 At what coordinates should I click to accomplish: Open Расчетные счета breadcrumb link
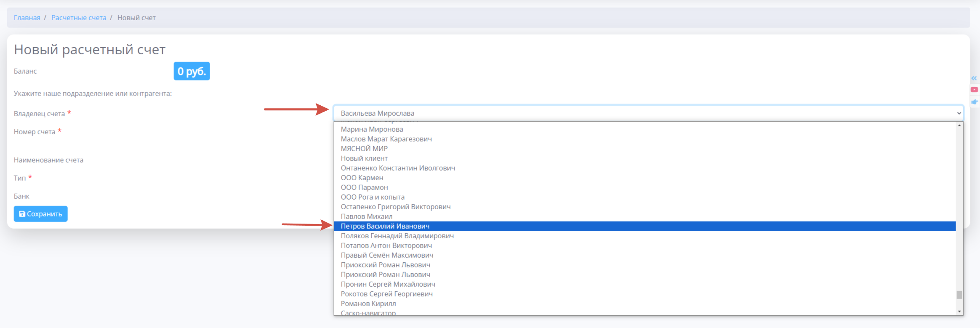(79, 18)
